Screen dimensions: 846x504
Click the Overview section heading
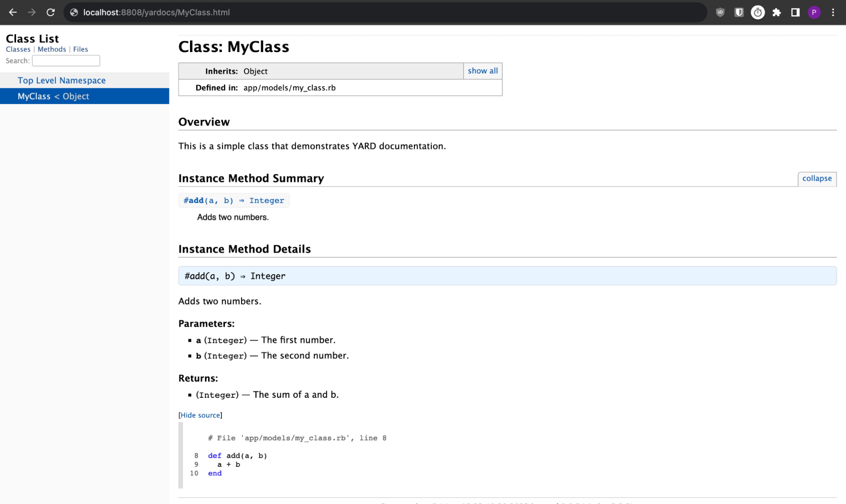204,122
